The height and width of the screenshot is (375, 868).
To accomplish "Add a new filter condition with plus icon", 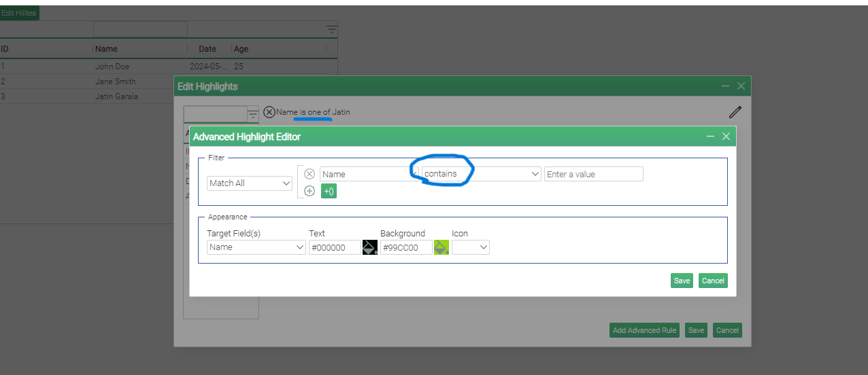I will [310, 191].
